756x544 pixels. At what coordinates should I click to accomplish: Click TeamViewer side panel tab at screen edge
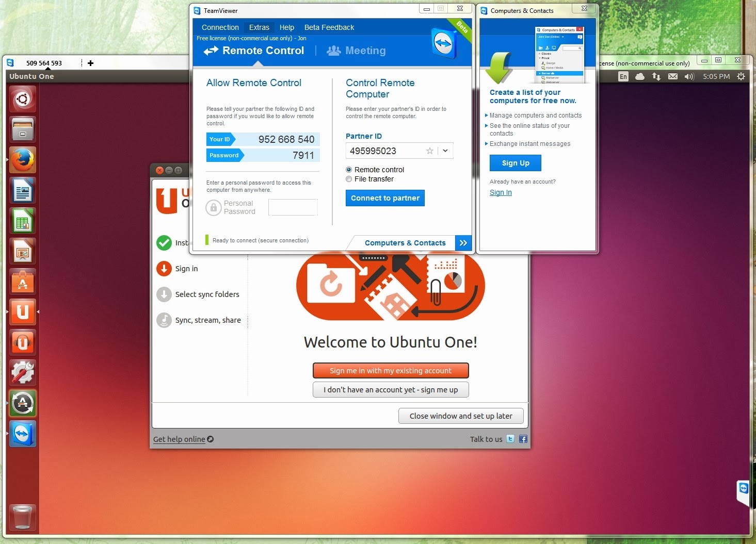(743, 492)
